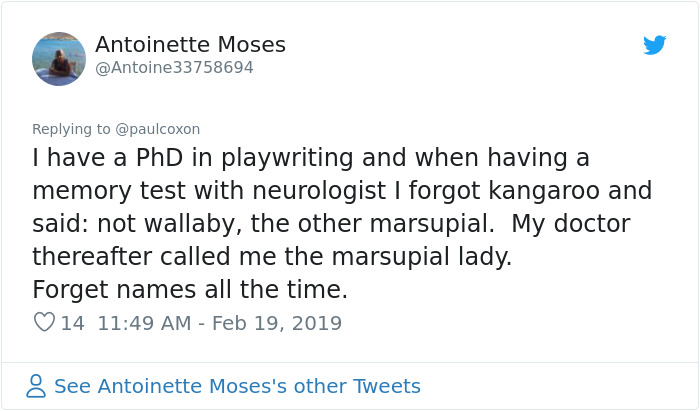The width and height of the screenshot is (700, 411).
Task: Click the person icon in the footer
Action: pyautogui.click(x=36, y=386)
